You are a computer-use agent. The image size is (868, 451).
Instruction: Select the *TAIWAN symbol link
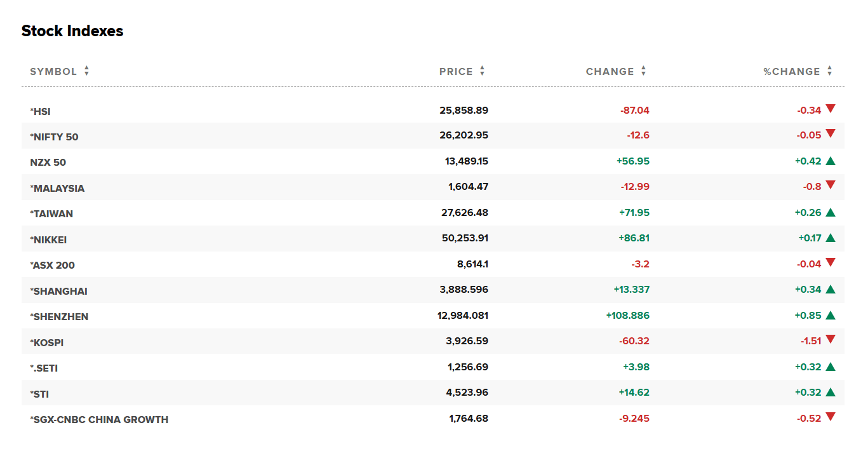51,213
